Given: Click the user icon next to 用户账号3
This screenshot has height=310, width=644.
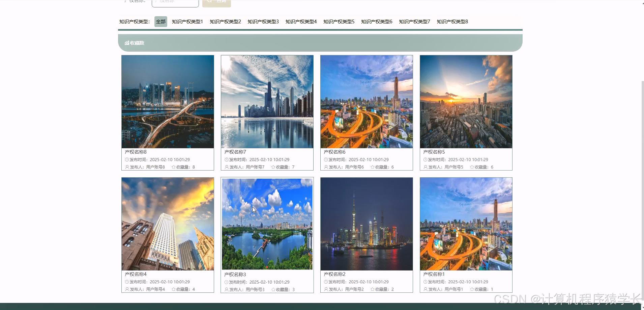Looking at the screenshot, I should point(227,290).
